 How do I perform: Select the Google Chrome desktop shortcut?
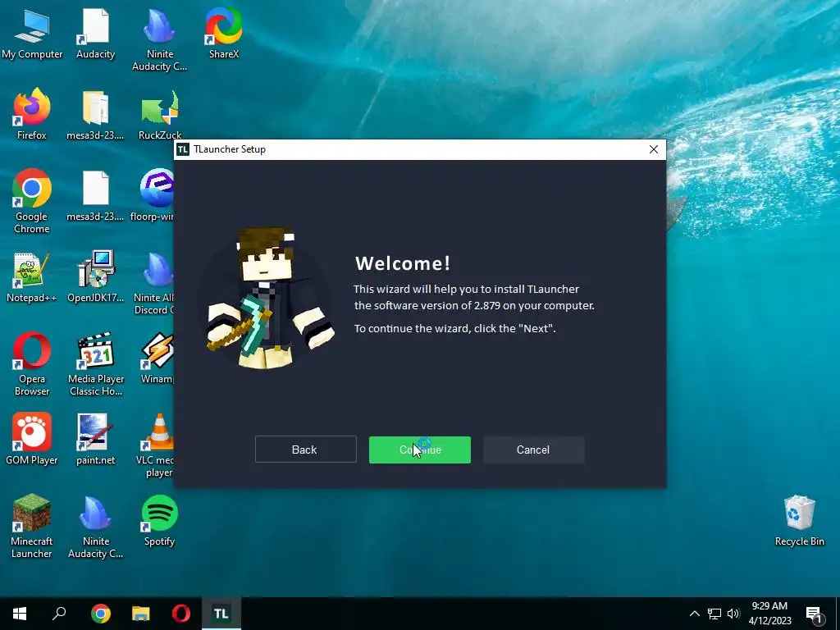pyautogui.click(x=32, y=202)
